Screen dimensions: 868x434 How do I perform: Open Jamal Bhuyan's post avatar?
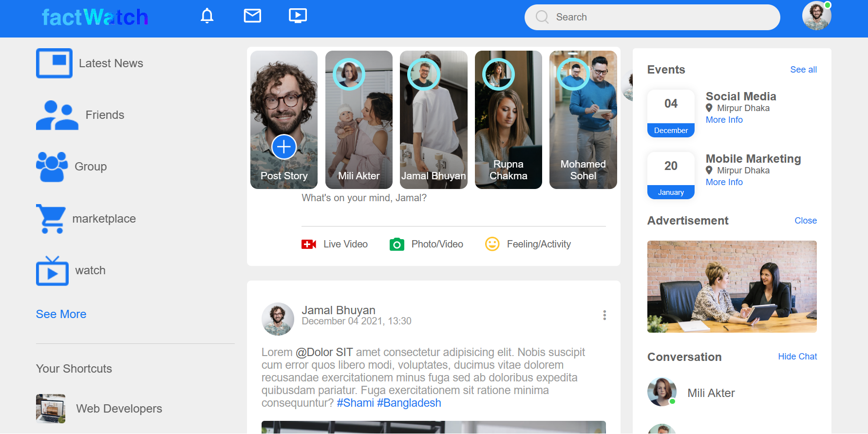pyautogui.click(x=278, y=319)
